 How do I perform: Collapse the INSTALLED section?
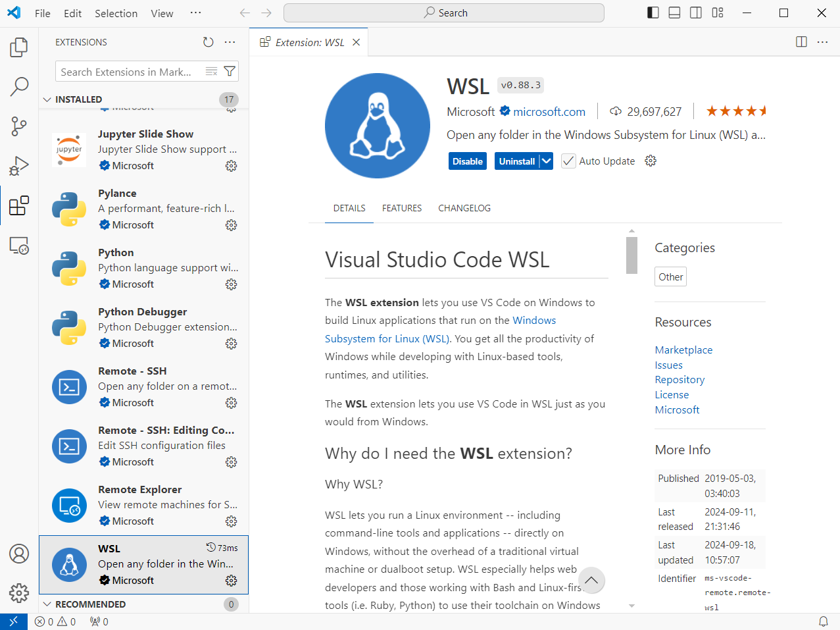click(x=143, y=99)
